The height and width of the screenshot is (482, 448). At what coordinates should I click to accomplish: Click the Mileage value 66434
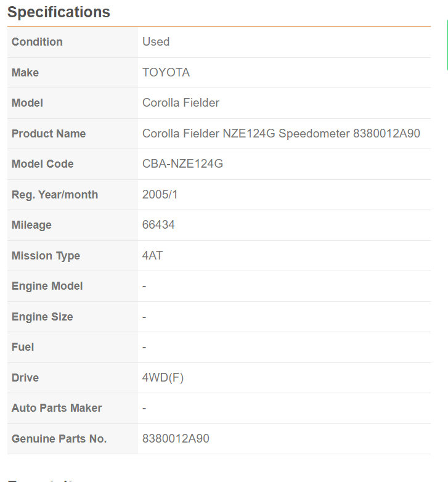coord(158,225)
